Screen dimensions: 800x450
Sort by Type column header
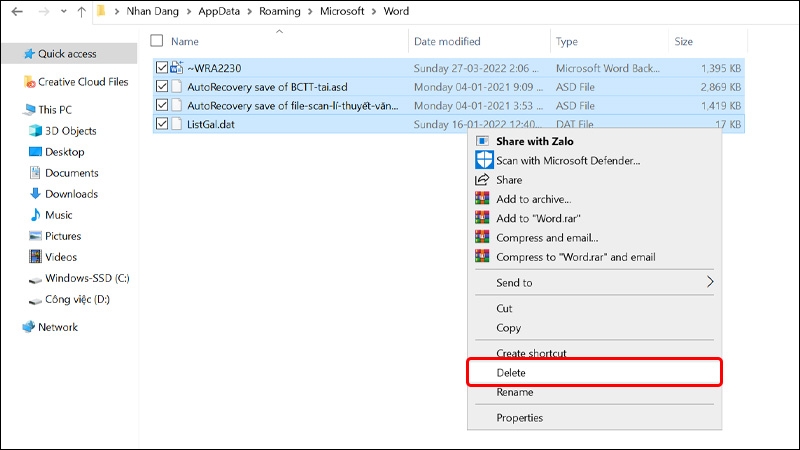(x=567, y=41)
